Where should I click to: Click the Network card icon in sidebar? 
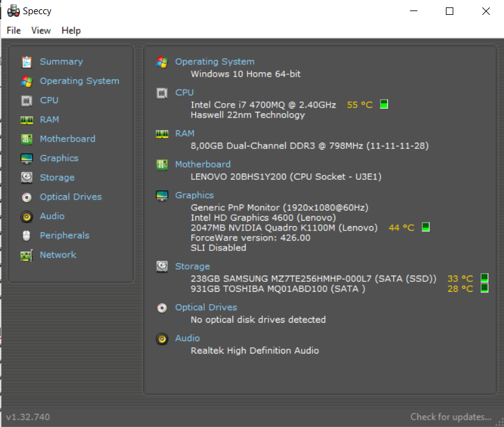27,255
